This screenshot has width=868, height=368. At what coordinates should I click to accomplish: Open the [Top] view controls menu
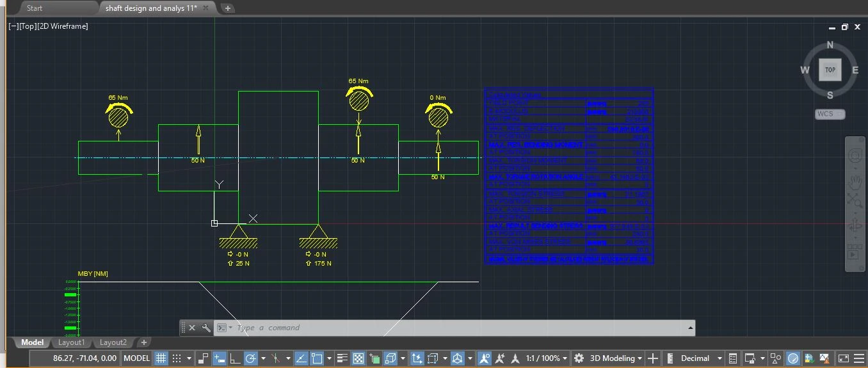(28, 26)
